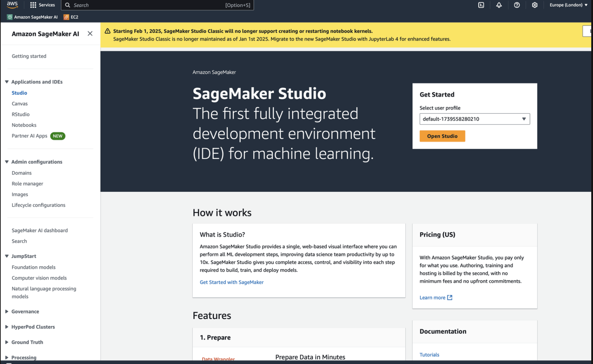Open Canvas in the sidebar

point(20,104)
